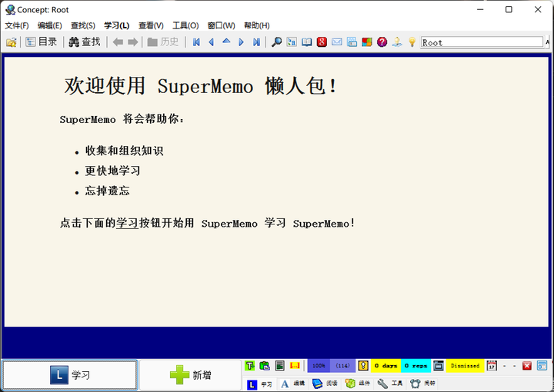Open the 历史 history folder button
The height and width of the screenshot is (392, 554).
click(163, 42)
